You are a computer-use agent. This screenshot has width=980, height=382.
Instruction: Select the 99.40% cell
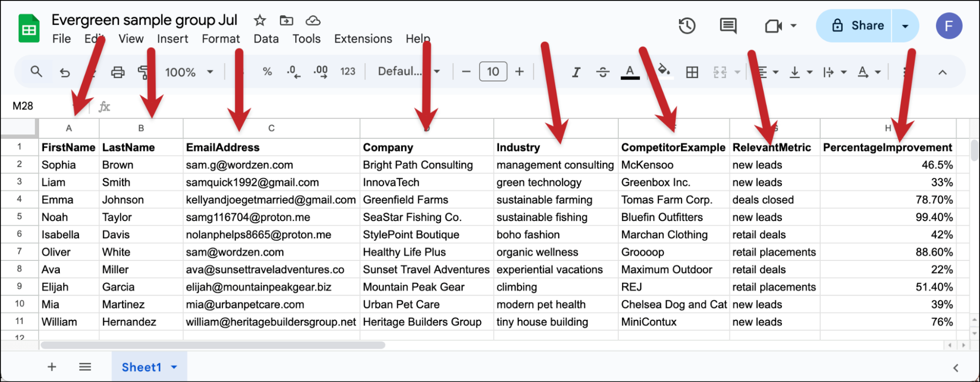(x=888, y=217)
